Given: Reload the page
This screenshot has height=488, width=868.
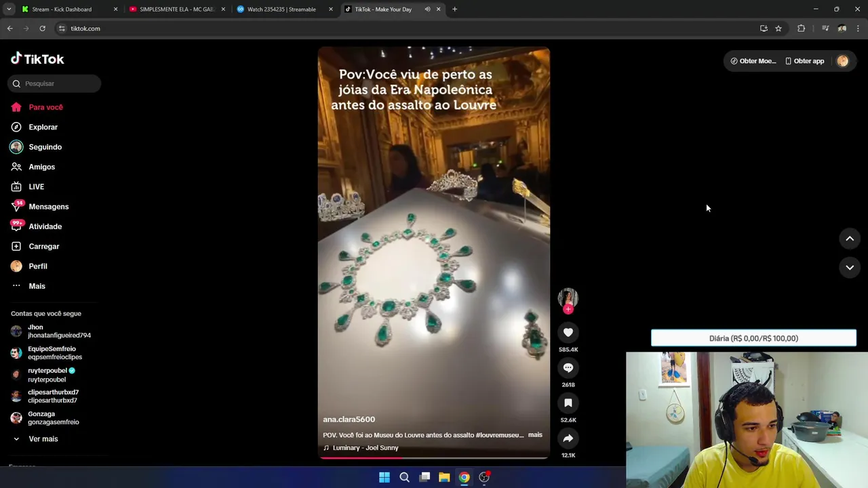Looking at the screenshot, I should [42, 28].
